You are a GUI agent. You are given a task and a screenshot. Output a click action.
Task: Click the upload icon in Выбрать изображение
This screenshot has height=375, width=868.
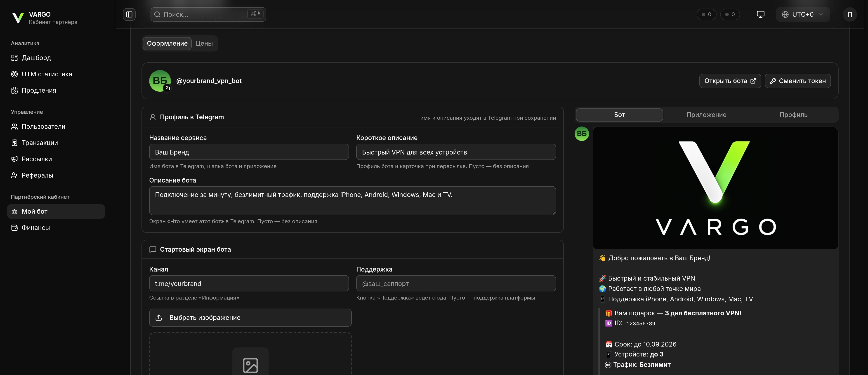(159, 317)
